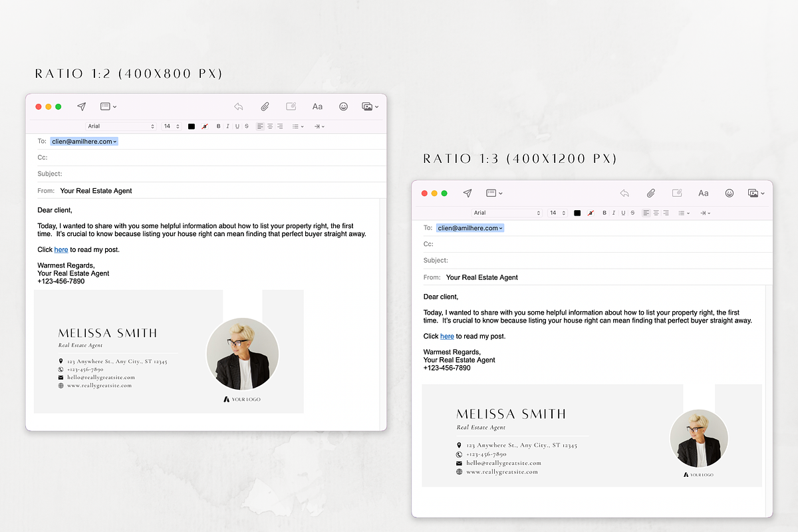Click 'here' link in 1:3 window email
798x532 pixels.
(x=447, y=336)
